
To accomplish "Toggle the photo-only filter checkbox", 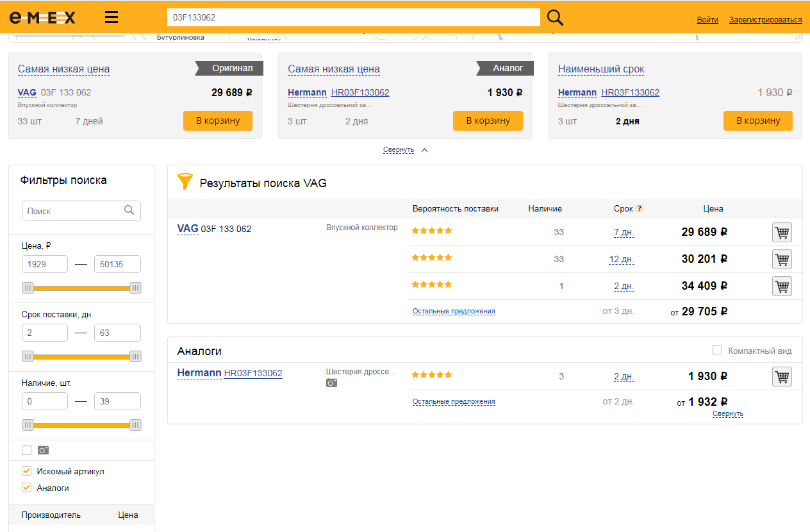I will click(26, 450).
